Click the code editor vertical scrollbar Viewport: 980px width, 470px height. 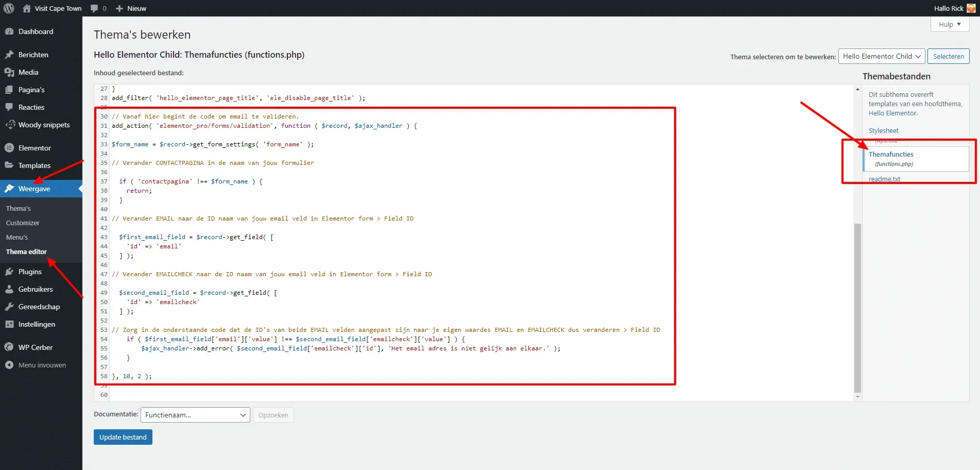pyautogui.click(x=857, y=308)
